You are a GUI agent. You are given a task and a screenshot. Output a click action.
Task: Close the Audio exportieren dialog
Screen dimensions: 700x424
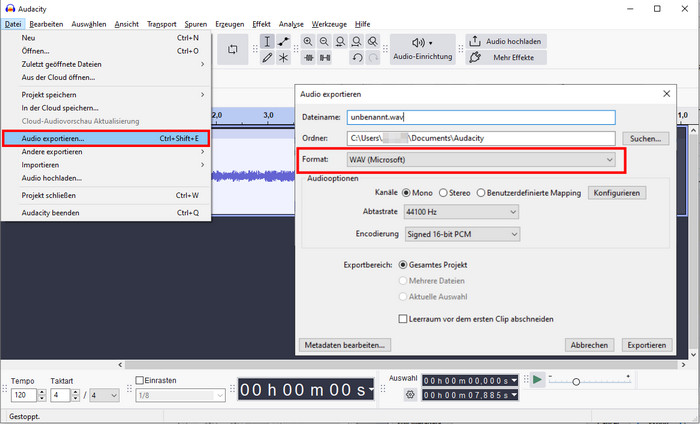click(667, 94)
